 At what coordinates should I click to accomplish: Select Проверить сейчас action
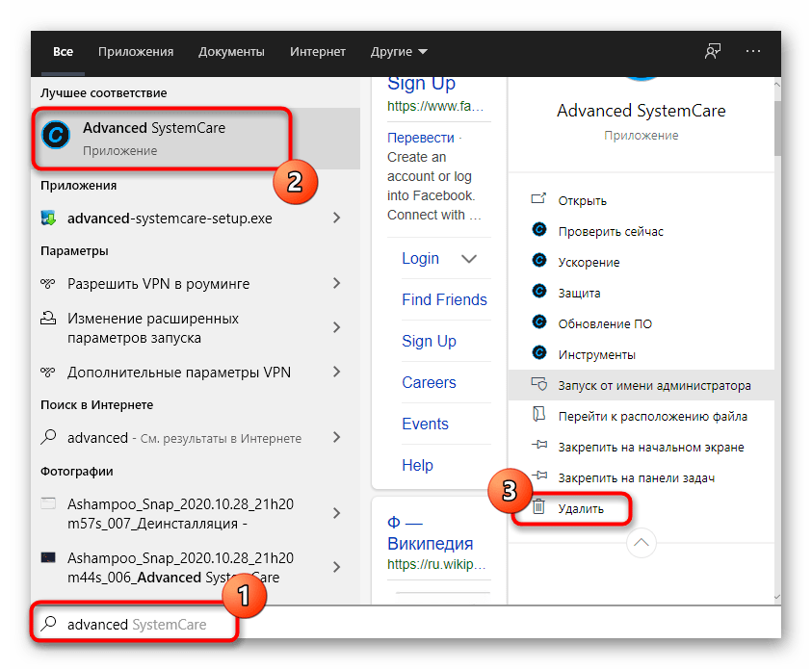coord(611,231)
